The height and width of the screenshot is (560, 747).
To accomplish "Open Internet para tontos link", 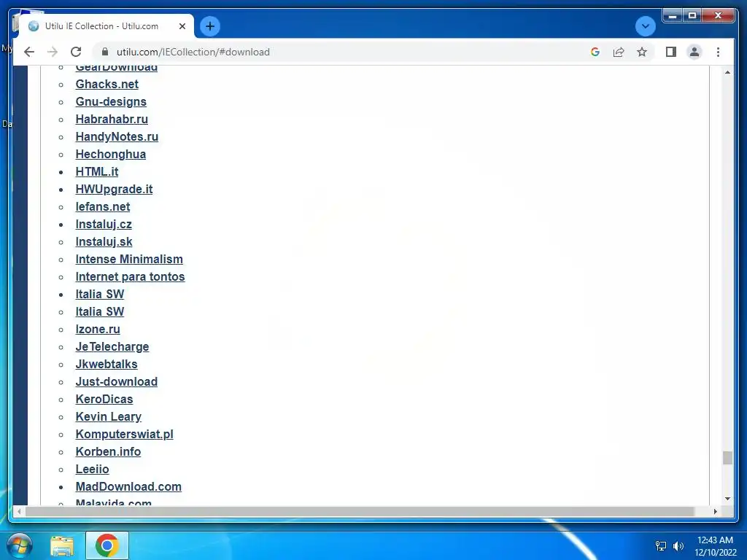I will (x=130, y=276).
